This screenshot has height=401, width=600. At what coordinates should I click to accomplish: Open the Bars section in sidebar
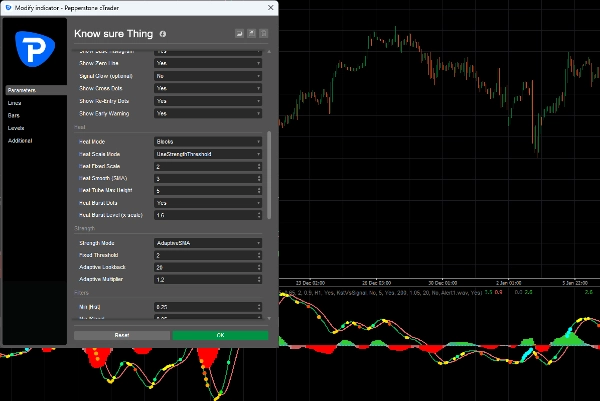tap(13, 116)
